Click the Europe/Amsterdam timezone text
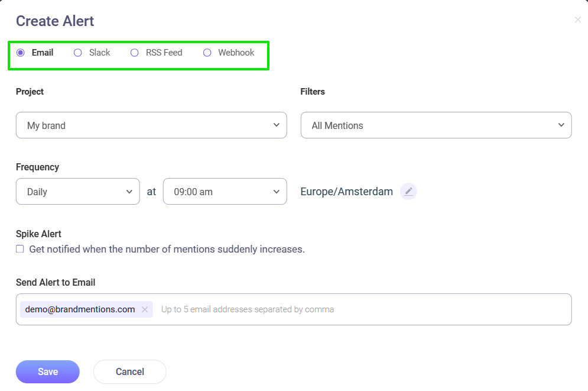Screen dimensions: 588x391 tap(346, 192)
